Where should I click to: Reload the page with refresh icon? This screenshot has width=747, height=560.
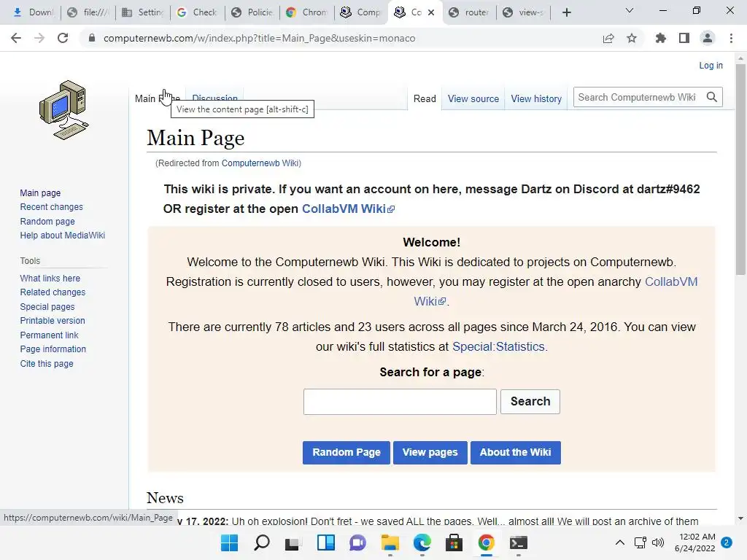tap(63, 38)
